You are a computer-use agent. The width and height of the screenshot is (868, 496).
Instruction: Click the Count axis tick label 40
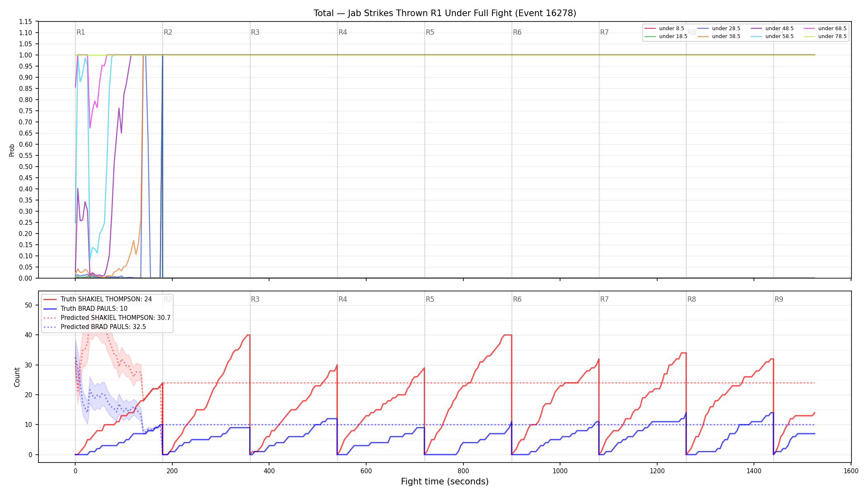(x=29, y=335)
